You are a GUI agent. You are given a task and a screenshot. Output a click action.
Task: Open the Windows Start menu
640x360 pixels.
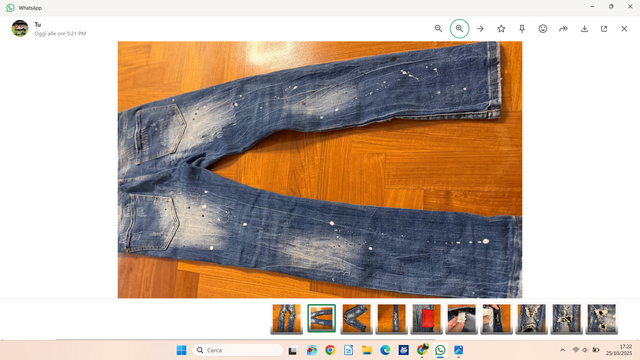pyautogui.click(x=181, y=350)
